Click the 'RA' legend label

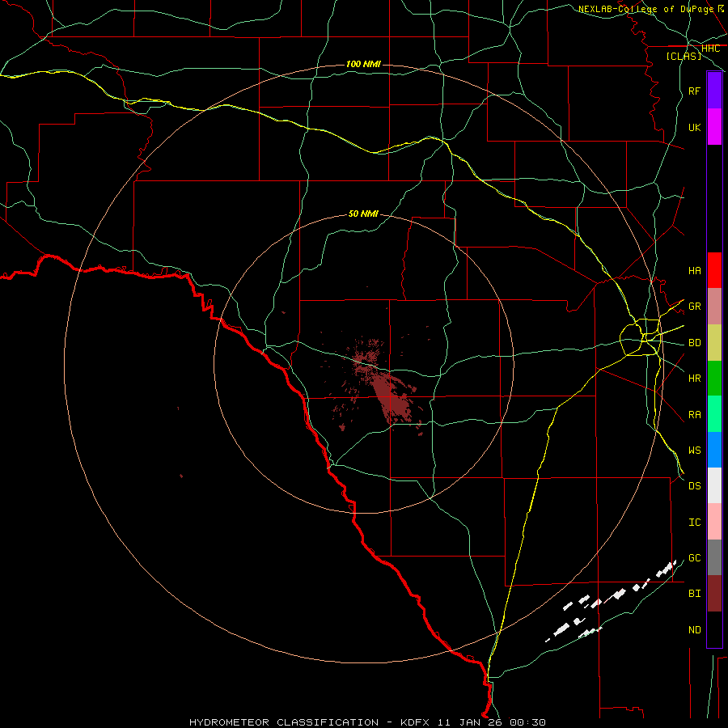click(x=695, y=414)
